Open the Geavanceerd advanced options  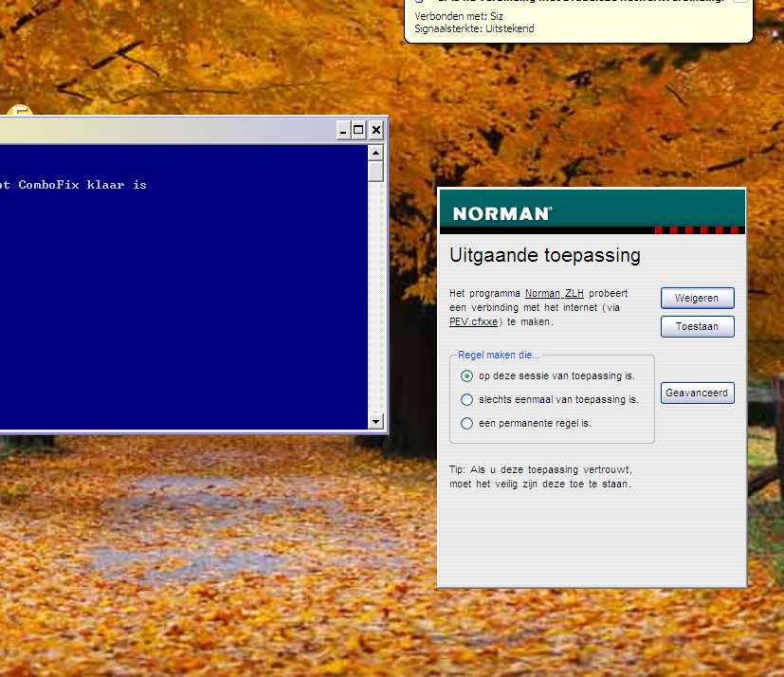click(x=697, y=393)
